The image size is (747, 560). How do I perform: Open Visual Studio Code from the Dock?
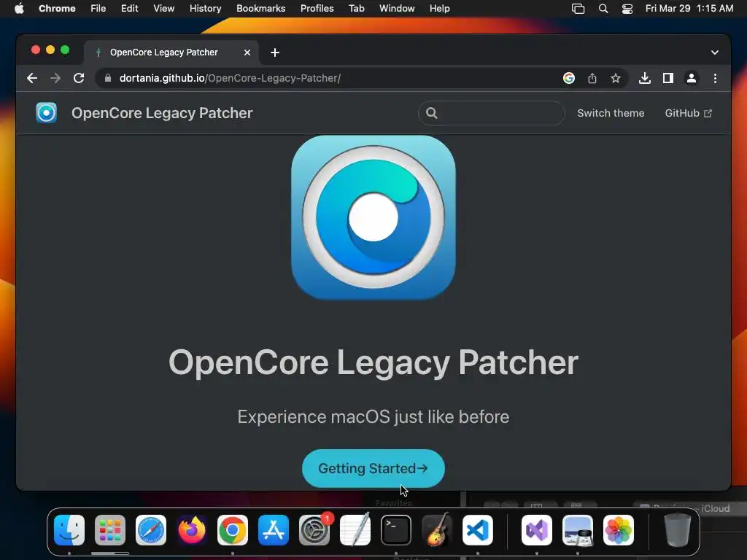point(478,530)
